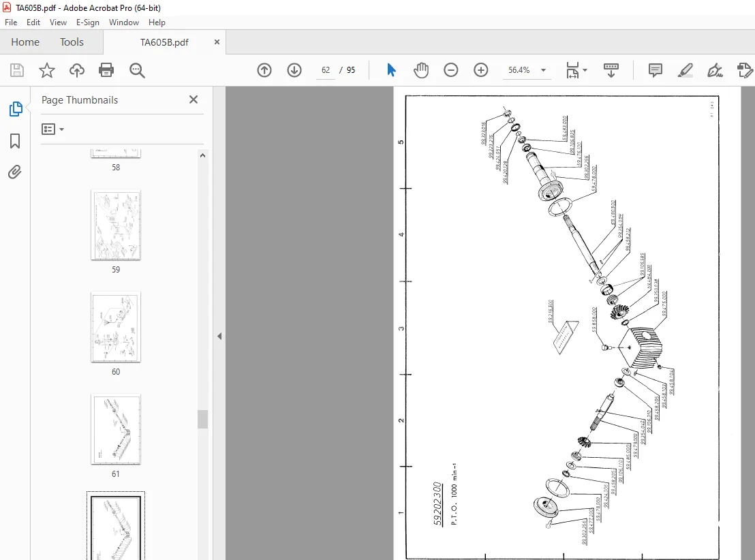Open the Window menu
755x560 pixels.
point(124,22)
